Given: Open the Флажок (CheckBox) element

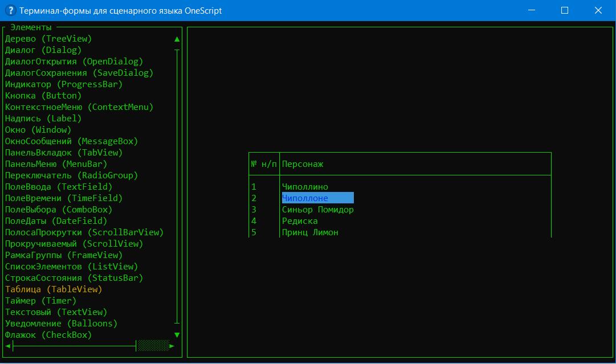Looking at the screenshot, I should point(48,335).
